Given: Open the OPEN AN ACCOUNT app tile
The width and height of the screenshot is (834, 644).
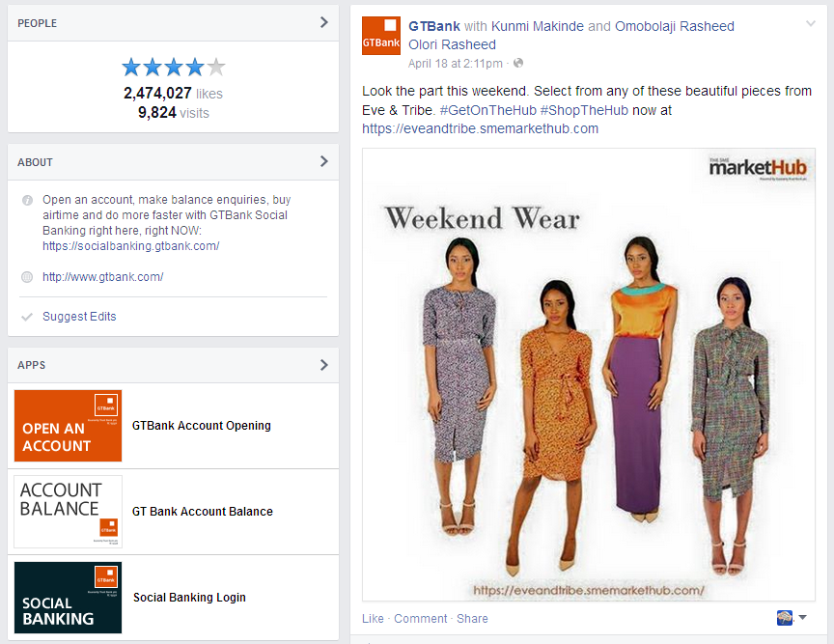Looking at the screenshot, I should [x=69, y=426].
